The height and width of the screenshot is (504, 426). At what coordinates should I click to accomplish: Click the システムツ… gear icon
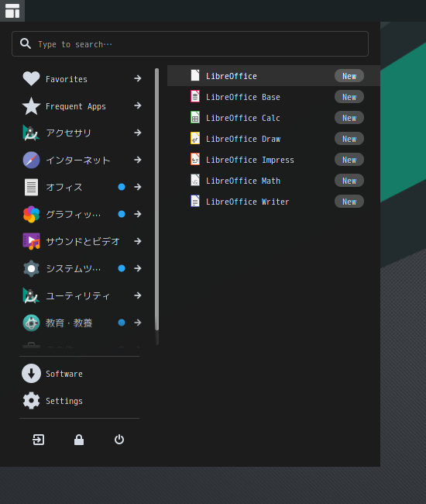coord(31,269)
